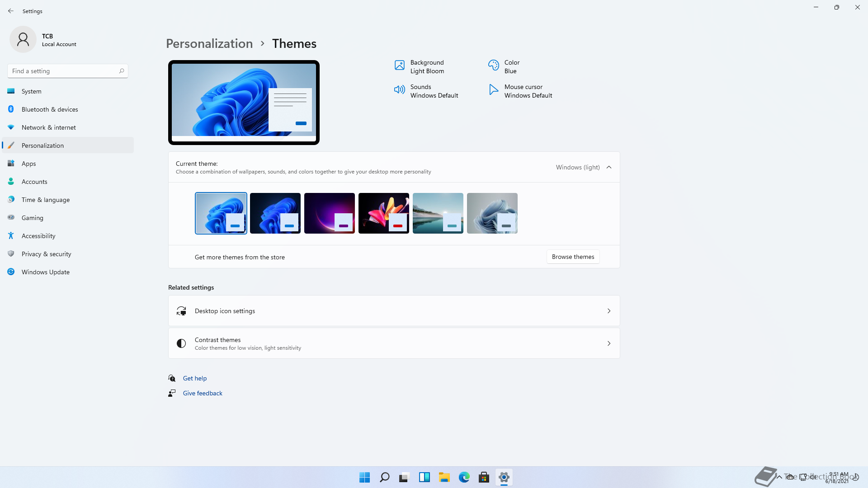868x488 pixels.
Task: Collapse the Current theme section chevron
Action: tap(609, 167)
